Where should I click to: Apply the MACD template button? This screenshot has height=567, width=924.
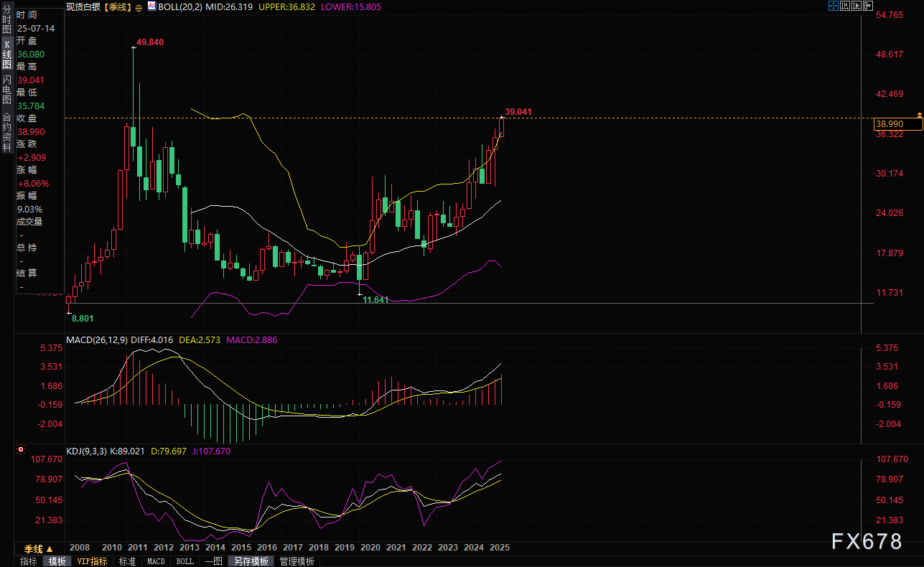(156, 561)
